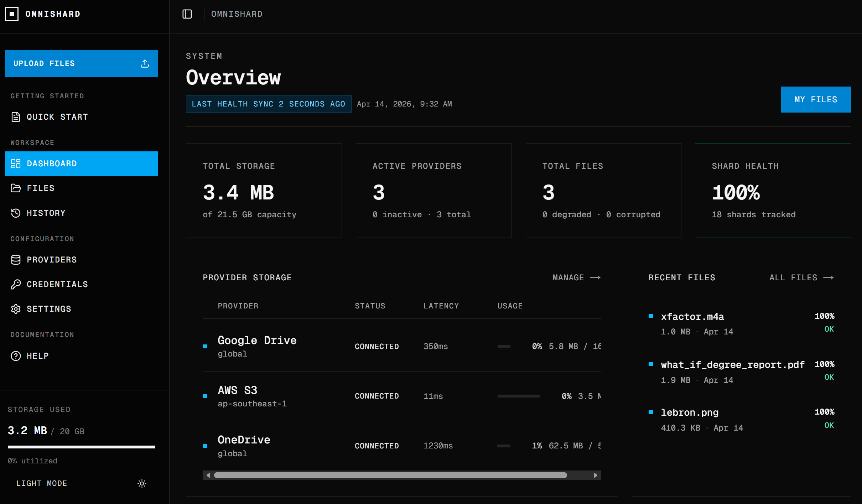Click the History clock icon
The width and height of the screenshot is (862, 504).
(16, 213)
